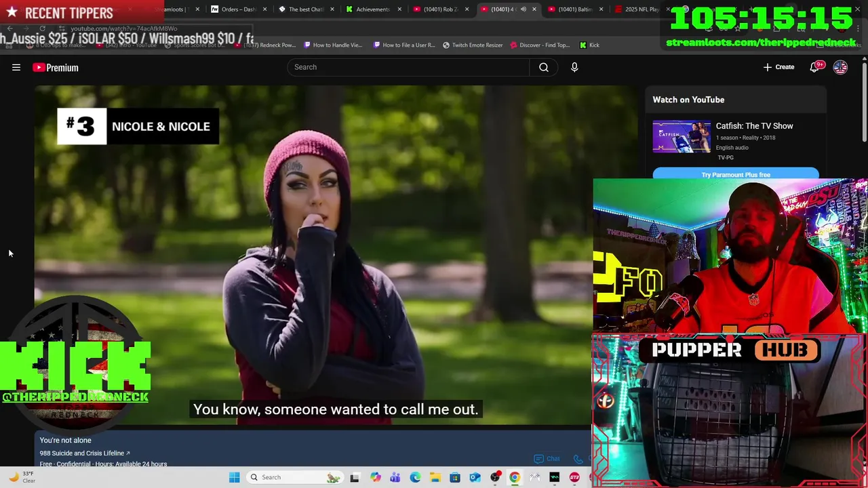The image size is (868, 488).
Task: Open the How to Handle Vie... bookmark
Action: click(x=334, y=45)
